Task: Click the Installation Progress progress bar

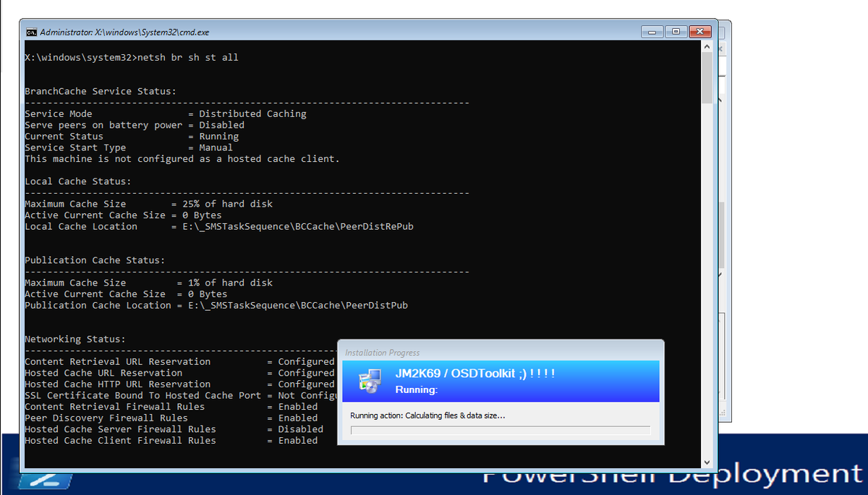Action: [501, 431]
